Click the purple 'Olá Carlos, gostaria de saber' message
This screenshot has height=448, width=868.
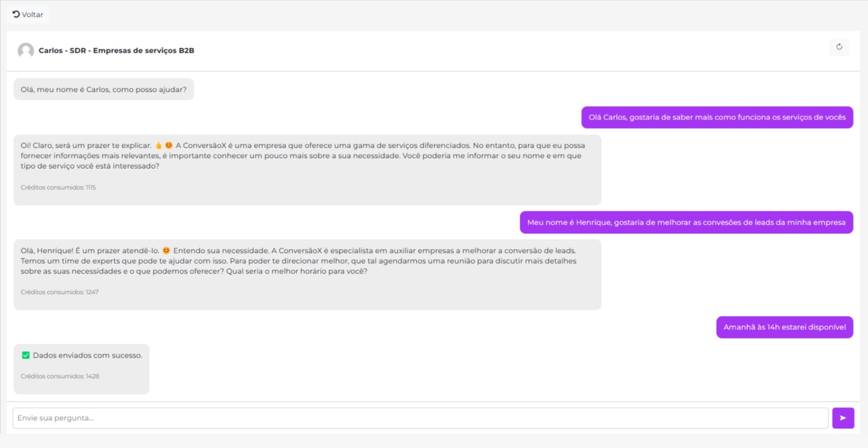tap(717, 117)
